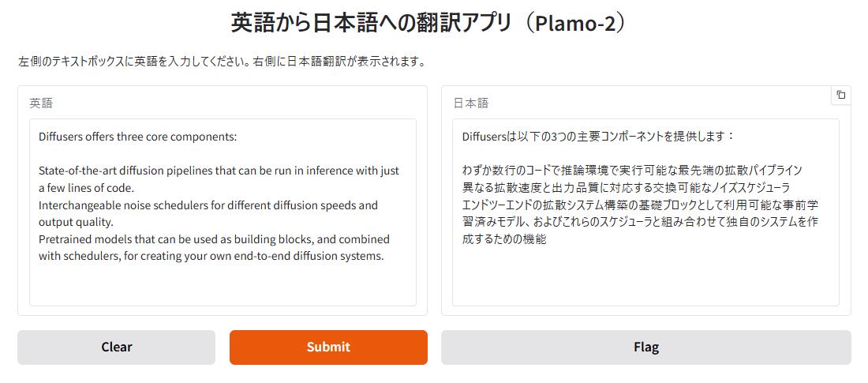Click the '成するための機能' final output line
The height and width of the screenshot is (383, 868).
tap(504, 239)
